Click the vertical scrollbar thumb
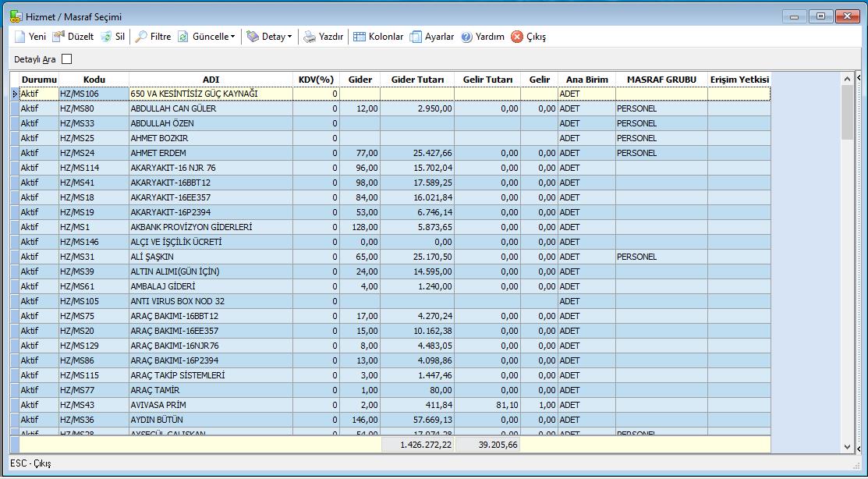Image resolution: width=868 pixels, height=479 pixels. tap(847, 112)
